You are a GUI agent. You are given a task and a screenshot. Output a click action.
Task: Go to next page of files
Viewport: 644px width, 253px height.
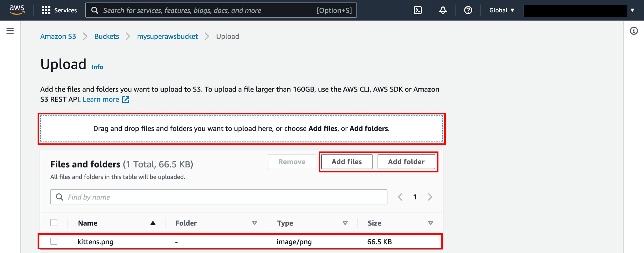[430, 197]
